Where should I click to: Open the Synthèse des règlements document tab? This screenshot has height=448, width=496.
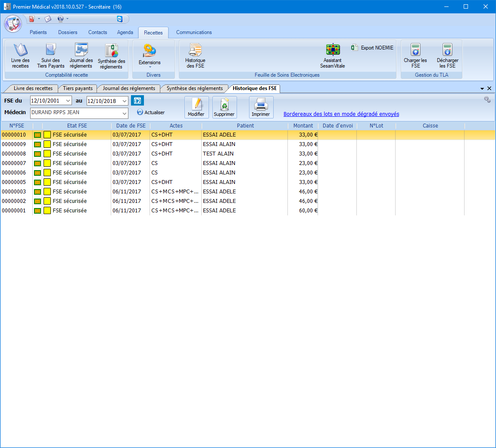coord(194,88)
